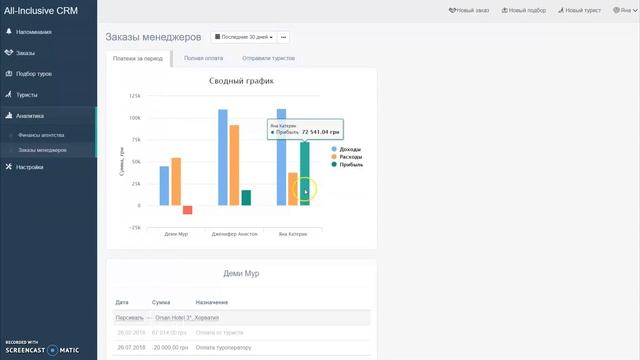The image size is (640, 360).
Task: Click the Оплата от туриста row text
Action: click(219, 333)
